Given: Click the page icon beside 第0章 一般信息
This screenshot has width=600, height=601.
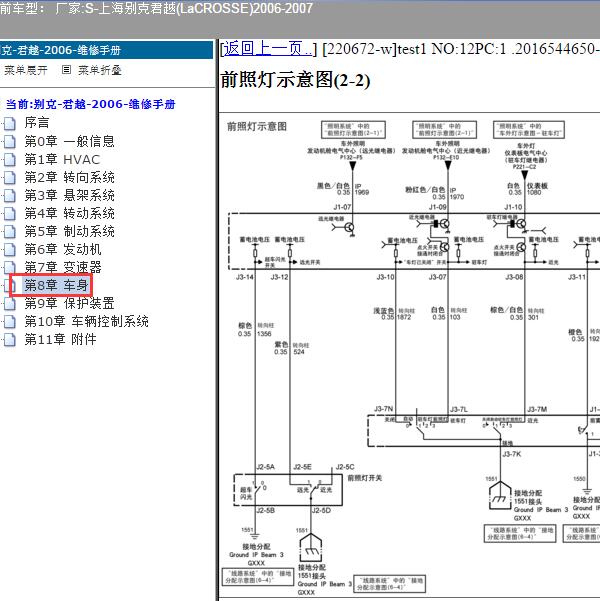Looking at the screenshot, I should [9, 141].
